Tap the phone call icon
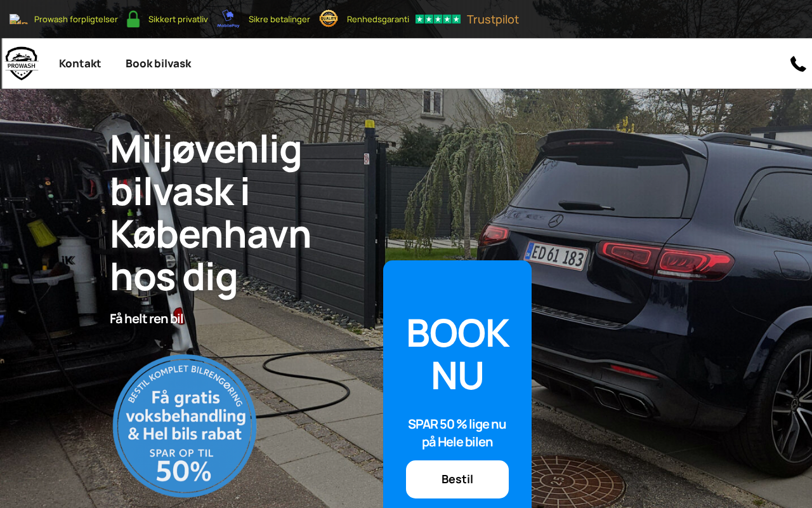The image size is (812, 508). pos(798,63)
